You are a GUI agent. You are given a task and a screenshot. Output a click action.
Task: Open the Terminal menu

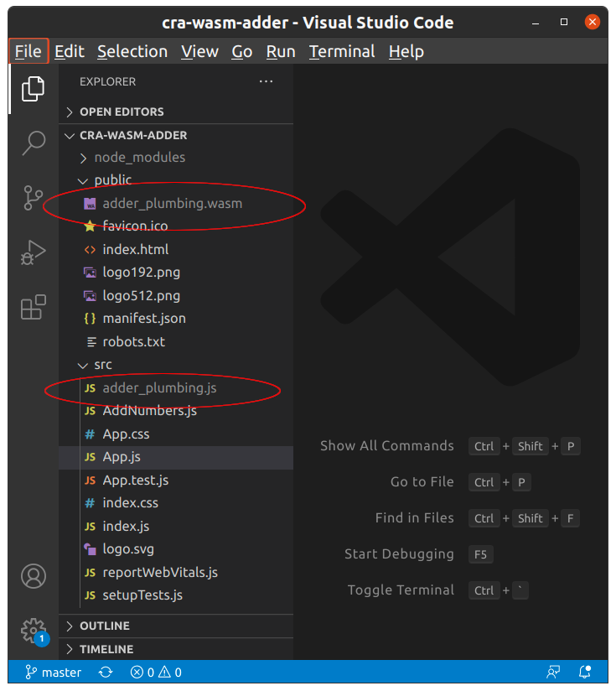pyautogui.click(x=342, y=51)
